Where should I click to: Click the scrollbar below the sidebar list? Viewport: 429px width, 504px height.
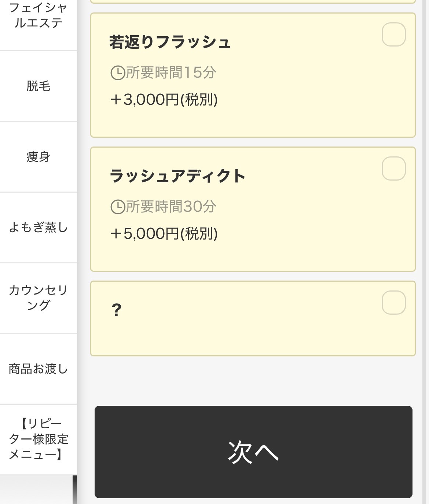[x=75, y=490]
